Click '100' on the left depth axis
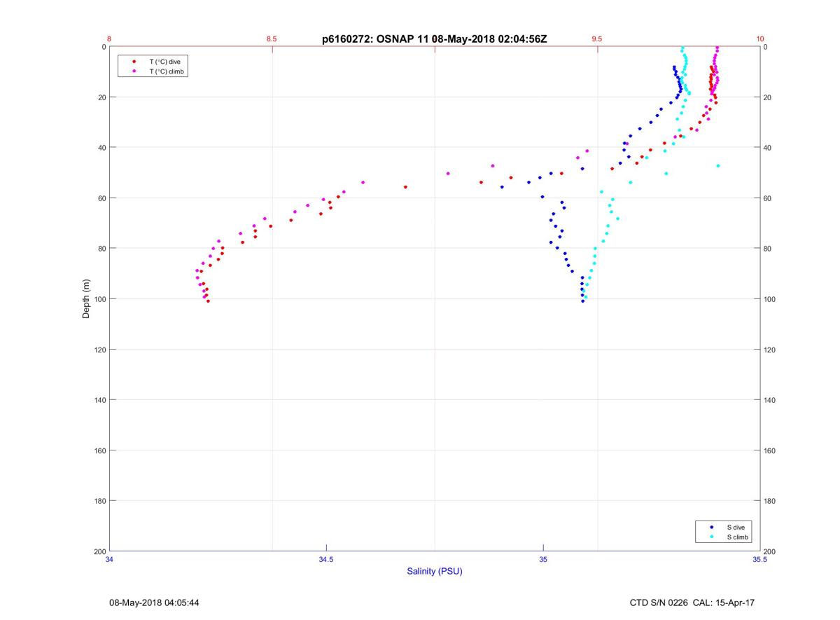This screenshot has width=840, height=620. click(99, 299)
